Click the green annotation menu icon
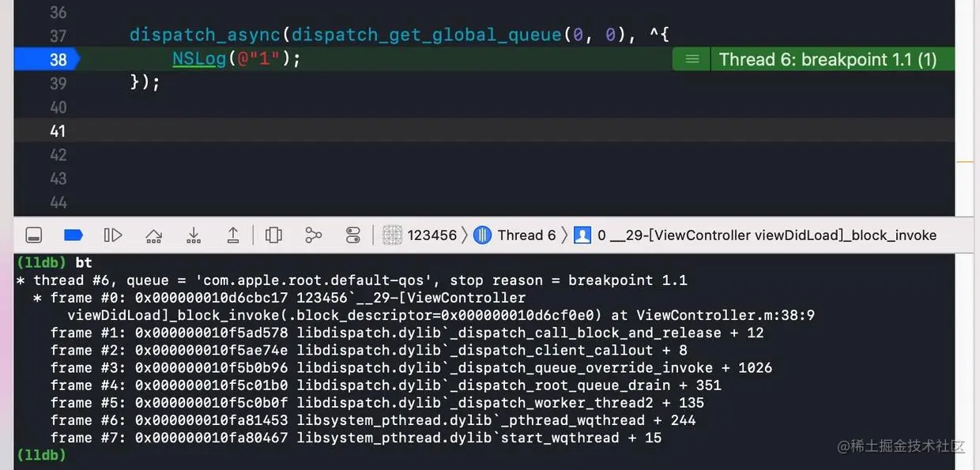Viewport: 980px width, 470px height. [692, 59]
